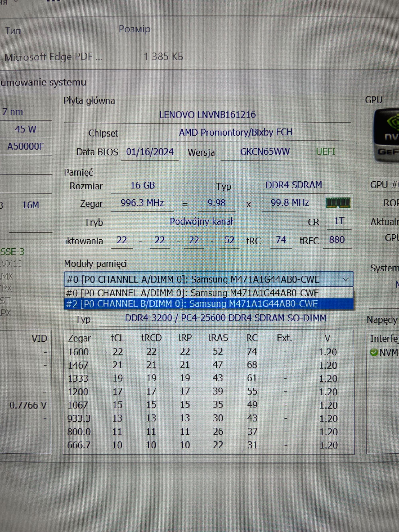Click the green memory module icon
Screen dimensions: 399x532
pyautogui.click(x=338, y=203)
